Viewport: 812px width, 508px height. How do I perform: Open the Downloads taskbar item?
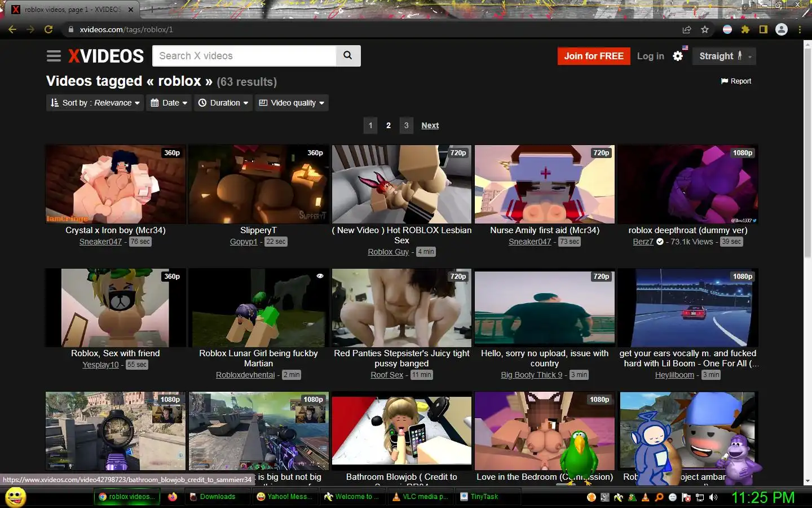coord(217,497)
